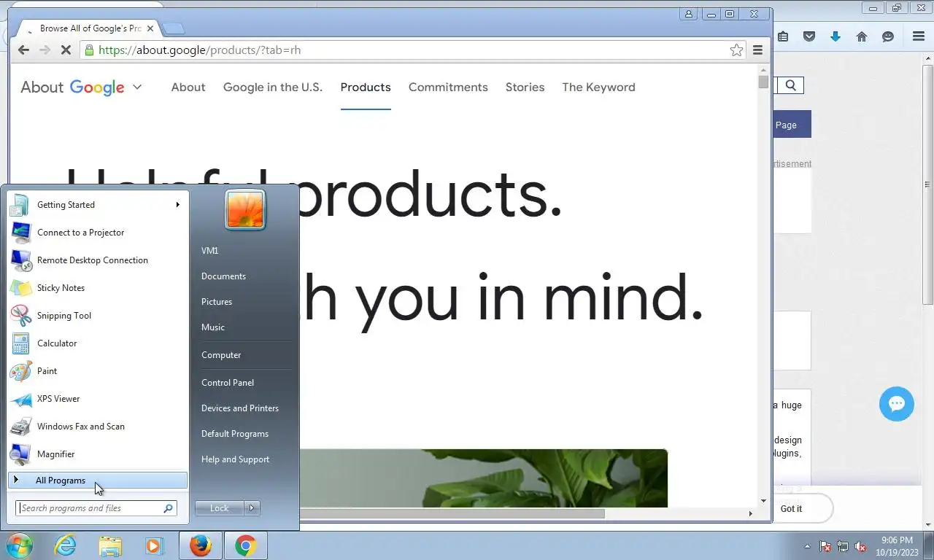The image size is (934, 560).
Task: Click the Windows Start orb
Action: pos(20,545)
